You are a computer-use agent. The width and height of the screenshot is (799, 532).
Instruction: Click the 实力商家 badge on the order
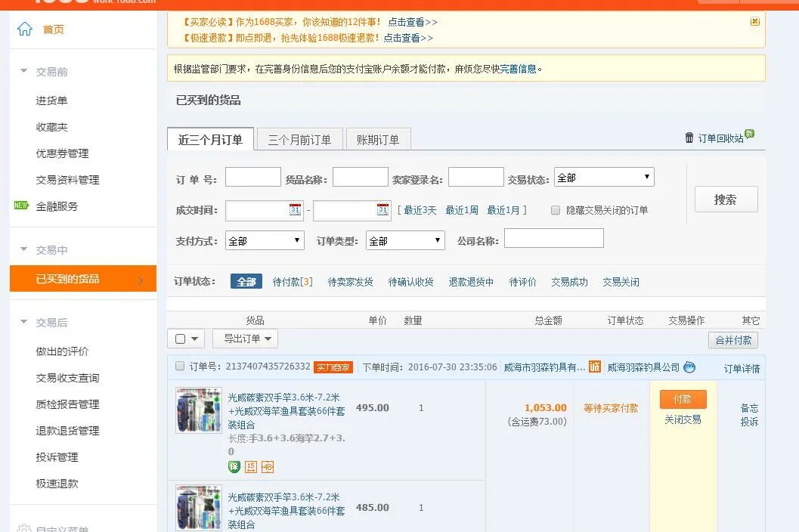[333, 367]
